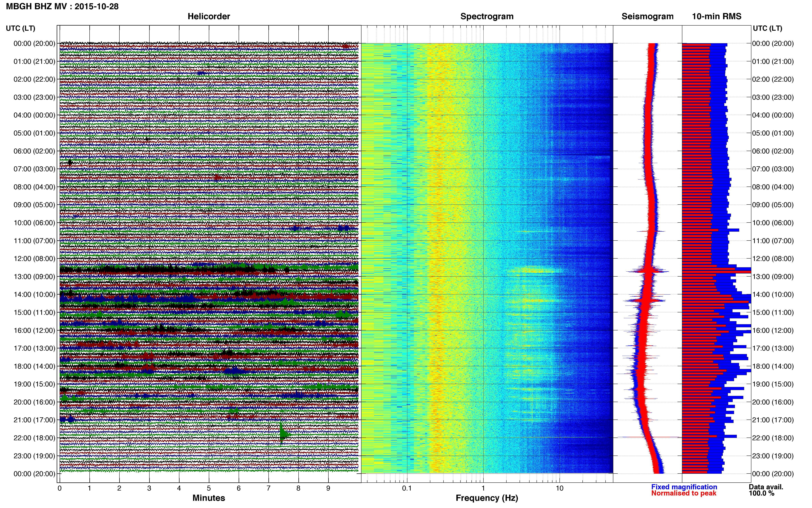Click left time label '19:00 (15:00)'

[34, 384]
